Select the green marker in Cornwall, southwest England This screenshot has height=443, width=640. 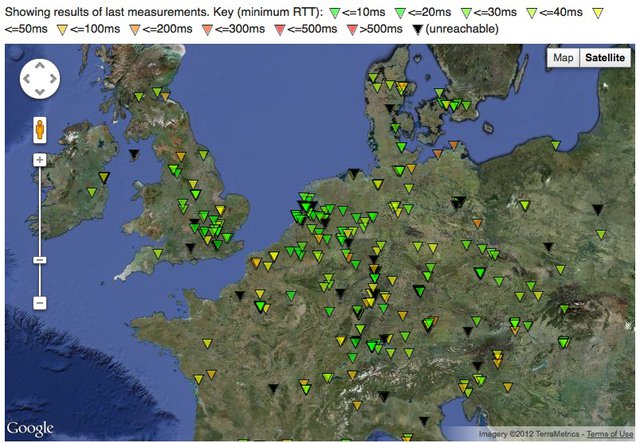158,254
